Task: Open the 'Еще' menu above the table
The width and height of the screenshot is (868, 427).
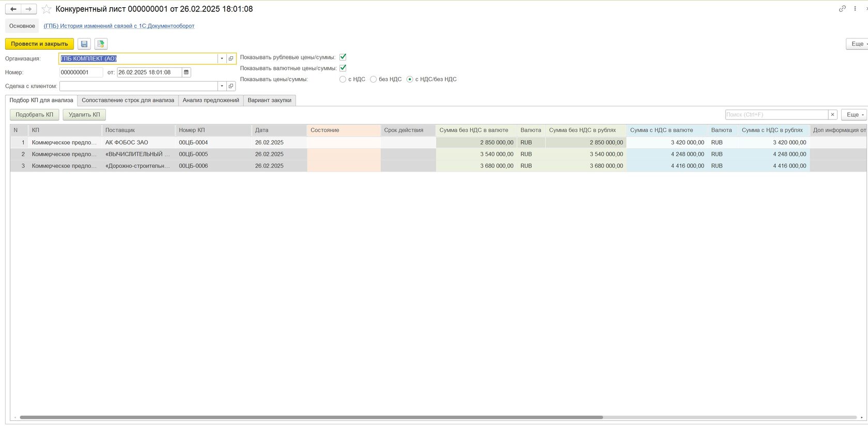Action: coord(855,115)
